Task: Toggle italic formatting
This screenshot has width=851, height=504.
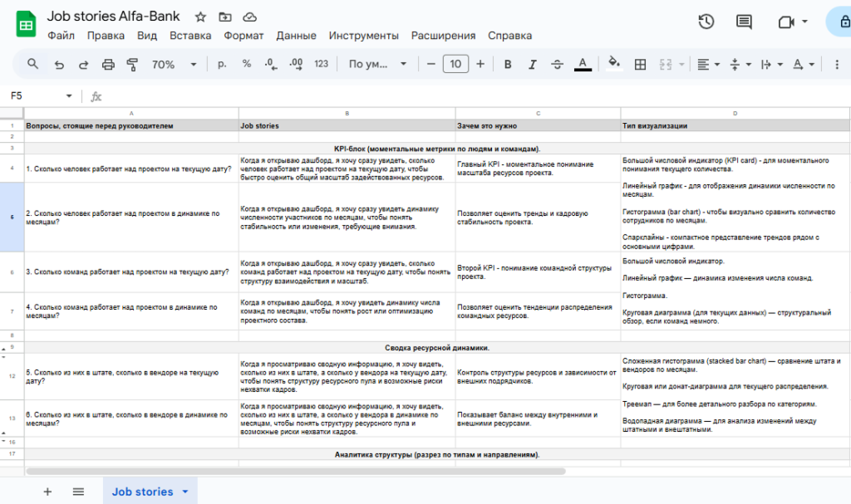Action: pyautogui.click(x=533, y=65)
